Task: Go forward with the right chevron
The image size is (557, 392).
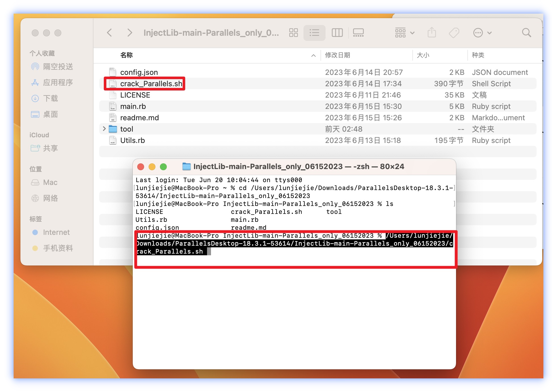Action: pyautogui.click(x=130, y=33)
